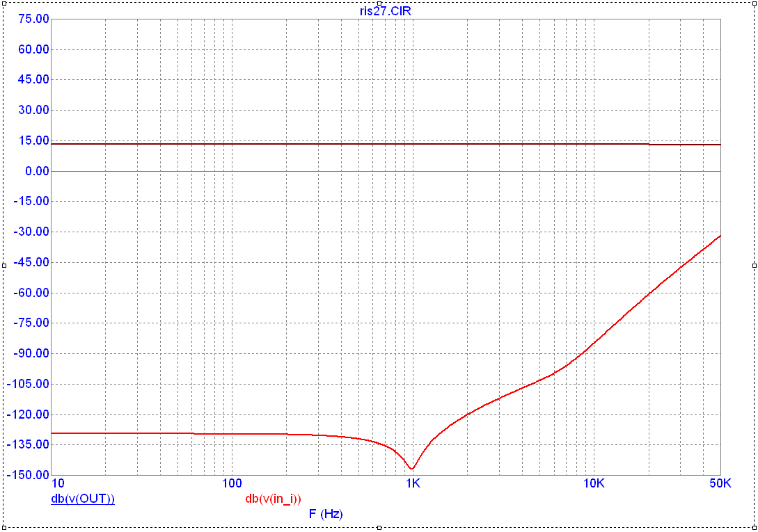Viewport: 758px width, 532px height.
Task: Click the 15.00 y-axis value
Action: 34,140
